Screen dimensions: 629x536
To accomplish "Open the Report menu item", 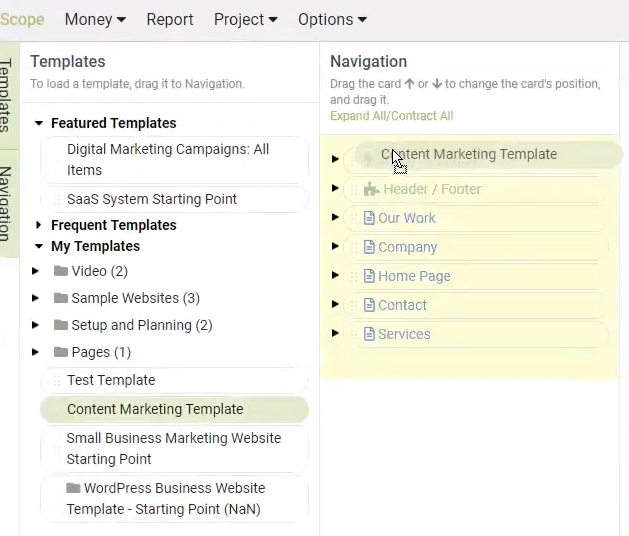I will (x=170, y=19).
